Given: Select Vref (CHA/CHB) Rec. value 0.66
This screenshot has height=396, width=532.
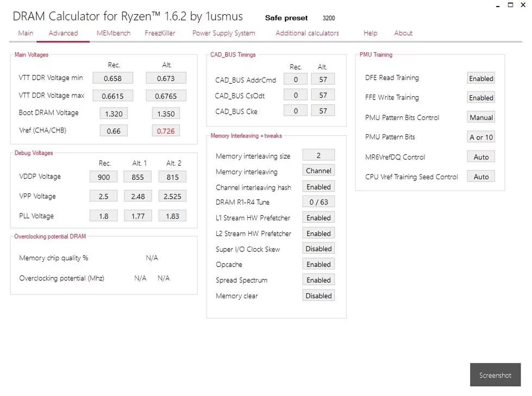Looking at the screenshot, I should click(114, 131).
